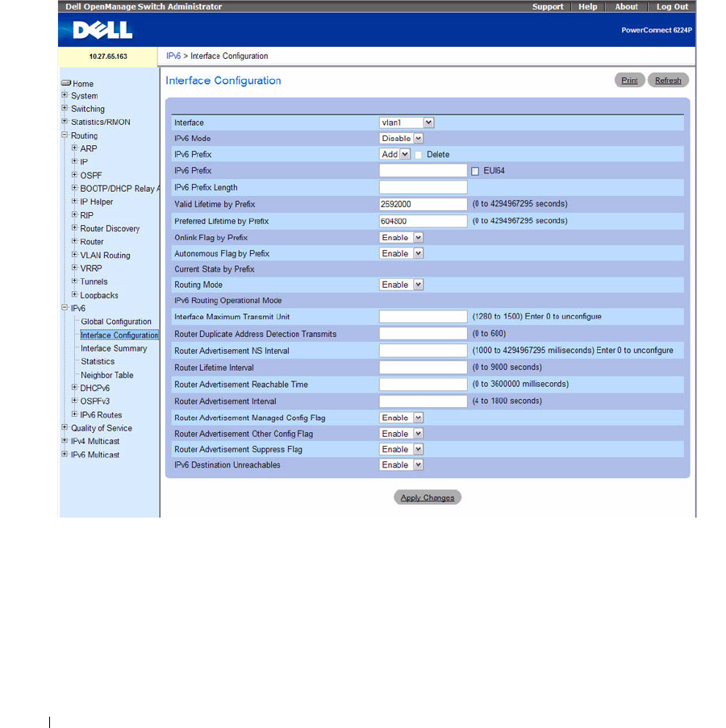Open the Help menu link
Screen dimensions: 726x728
point(587,6)
